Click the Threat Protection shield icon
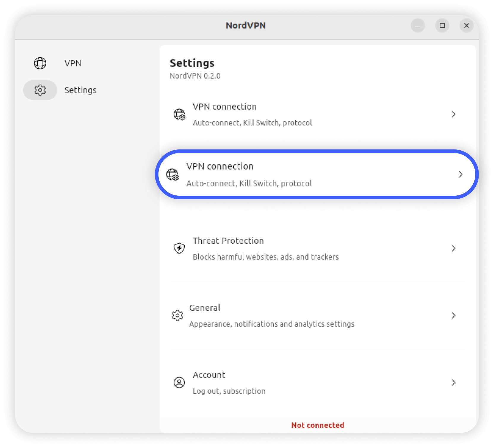 pos(179,248)
